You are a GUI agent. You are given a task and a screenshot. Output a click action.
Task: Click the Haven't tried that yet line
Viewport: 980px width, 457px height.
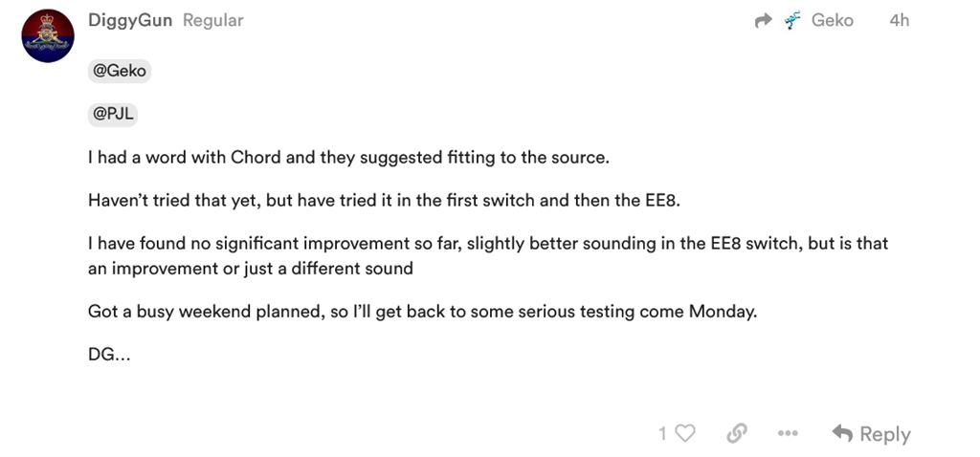(x=384, y=202)
